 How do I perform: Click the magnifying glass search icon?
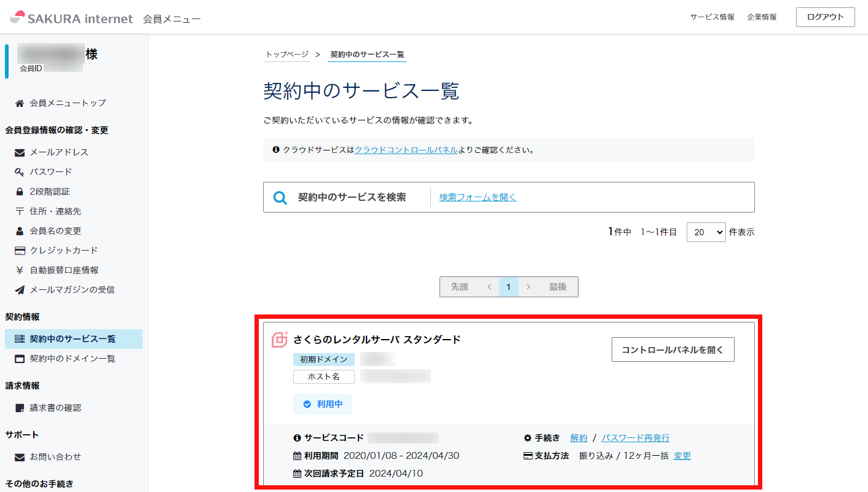click(280, 198)
